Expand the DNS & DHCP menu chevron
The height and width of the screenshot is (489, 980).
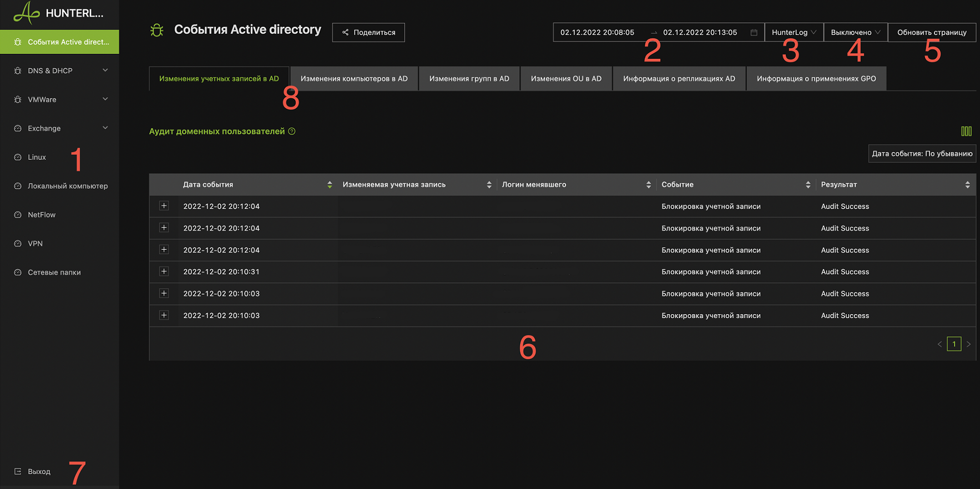105,70
